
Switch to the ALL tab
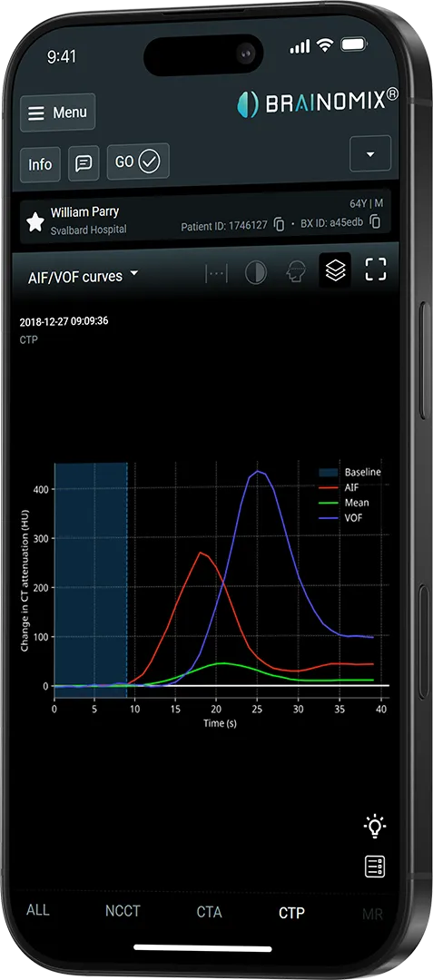pyautogui.click(x=37, y=910)
